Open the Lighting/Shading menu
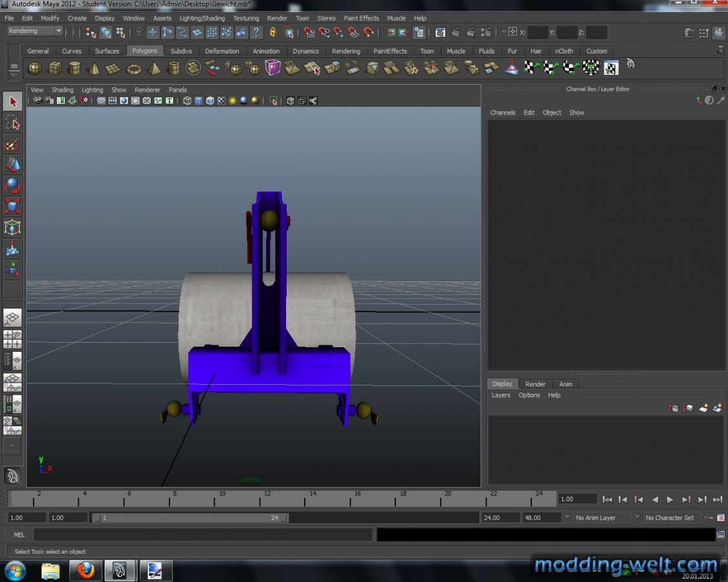Viewport: 728px width, 582px height. coord(202,18)
